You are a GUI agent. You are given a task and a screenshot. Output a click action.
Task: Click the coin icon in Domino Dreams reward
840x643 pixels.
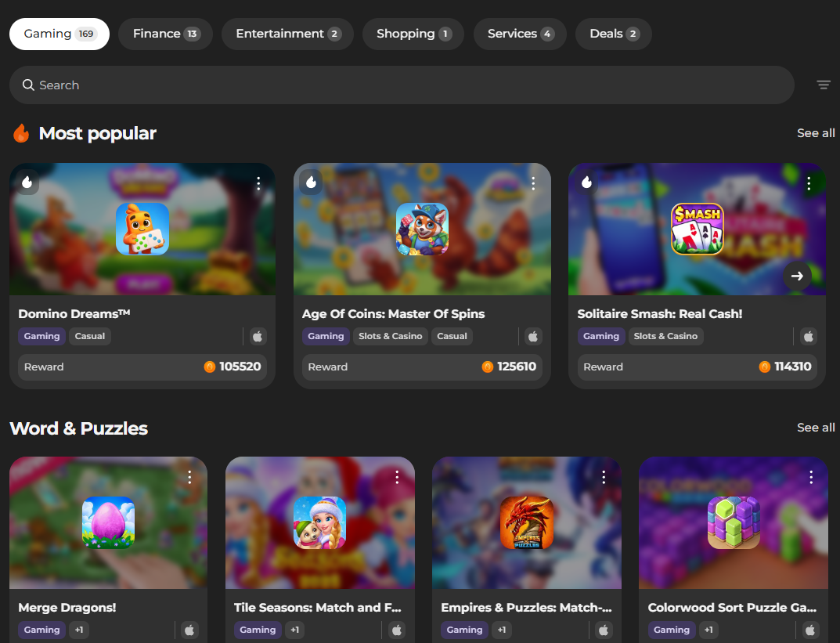[210, 367]
